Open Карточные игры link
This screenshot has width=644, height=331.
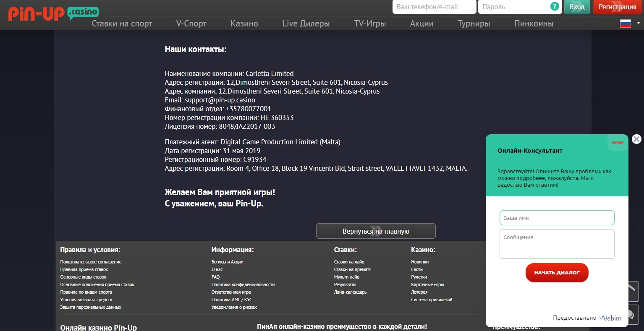427,284
